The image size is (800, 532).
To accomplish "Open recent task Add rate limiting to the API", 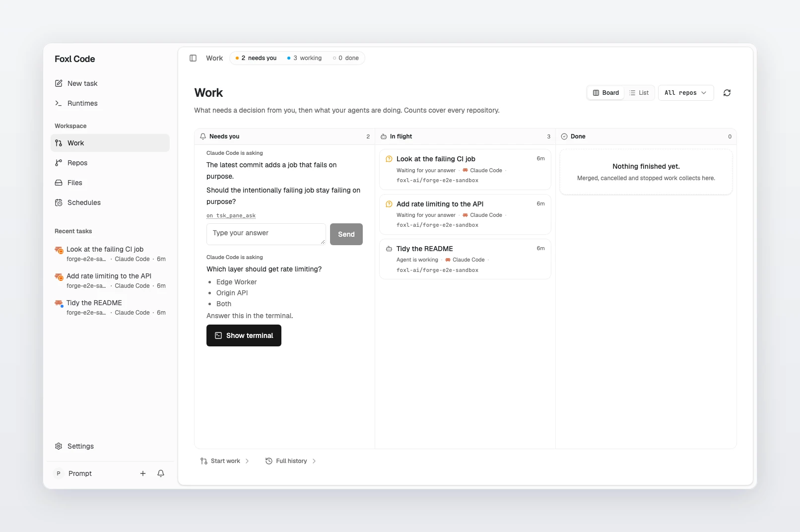I will 110,280.
